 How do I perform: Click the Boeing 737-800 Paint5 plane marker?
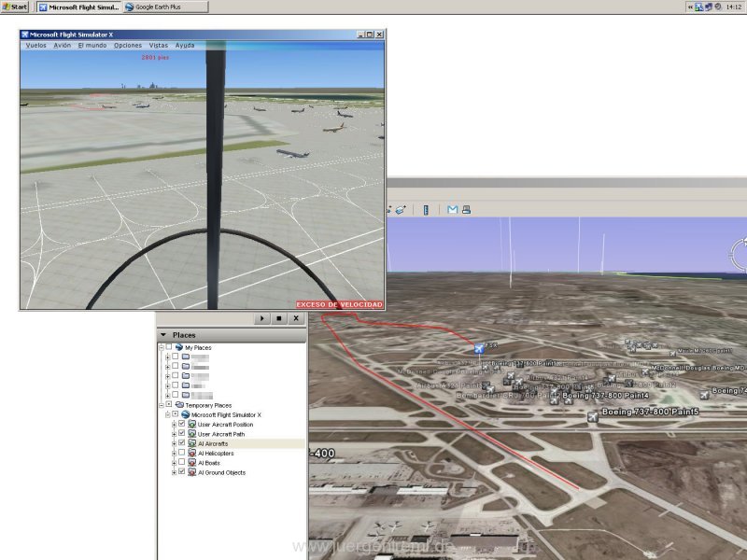pos(593,417)
